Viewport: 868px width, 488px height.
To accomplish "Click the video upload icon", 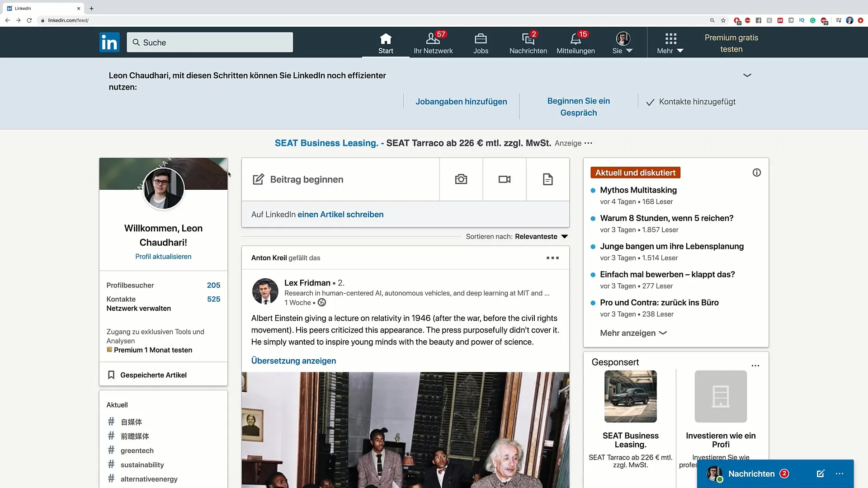I will [505, 179].
